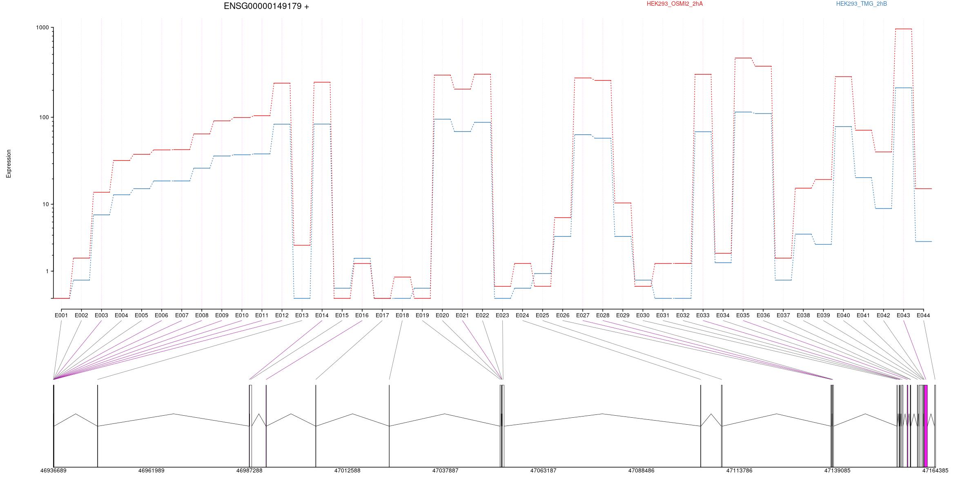Click exon label E041

coord(863,315)
